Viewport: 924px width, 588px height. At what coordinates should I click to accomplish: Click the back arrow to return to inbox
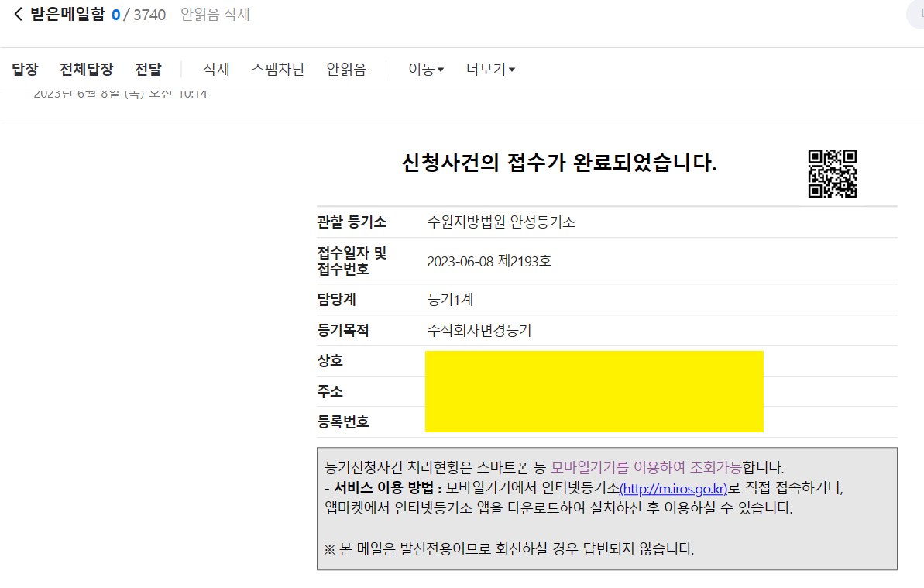coord(16,13)
